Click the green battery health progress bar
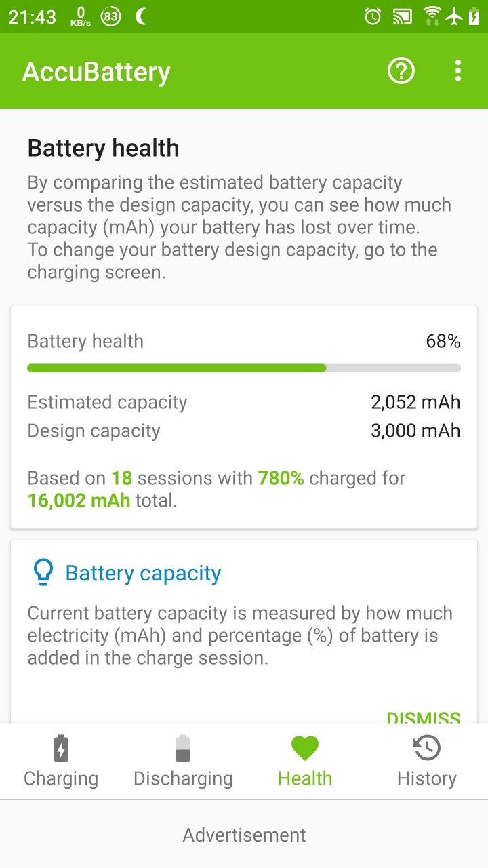The height and width of the screenshot is (868, 488). [244, 368]
